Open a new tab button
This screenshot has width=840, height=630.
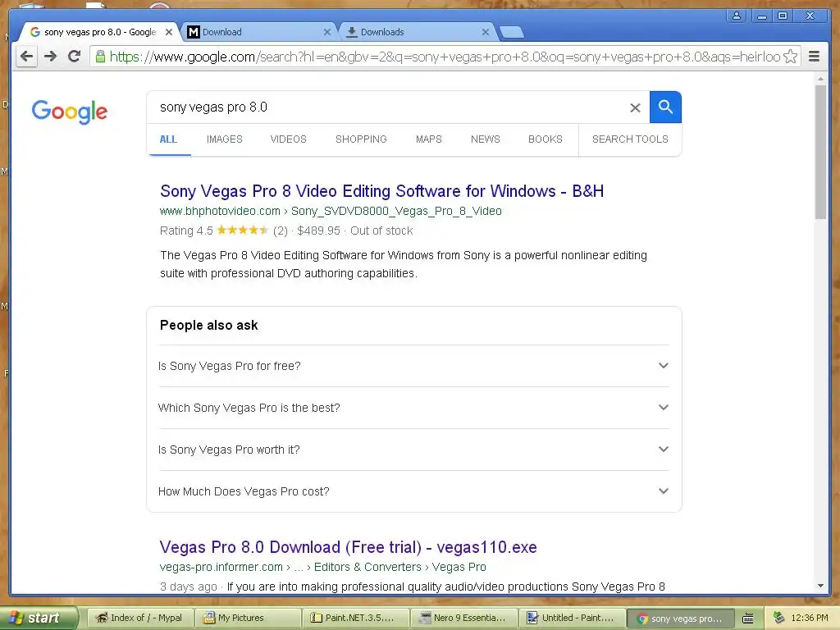pyautogui.click(x=512, y=32)
